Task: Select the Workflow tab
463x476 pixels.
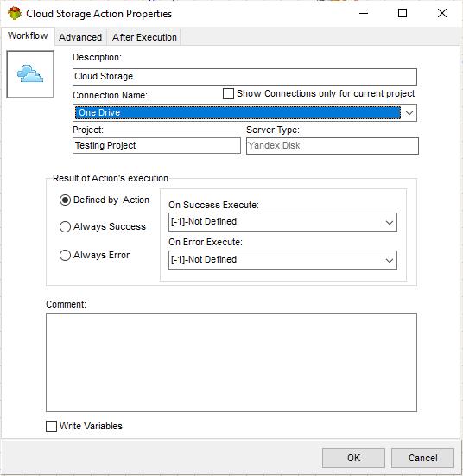Action: 28,35
